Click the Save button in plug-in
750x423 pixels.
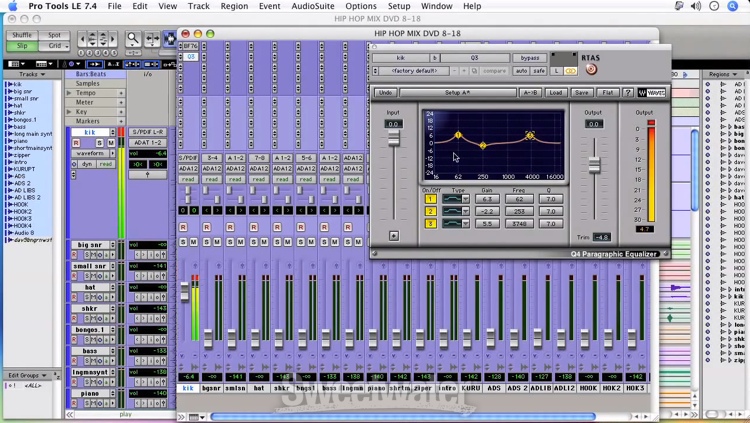pos(581,92)
